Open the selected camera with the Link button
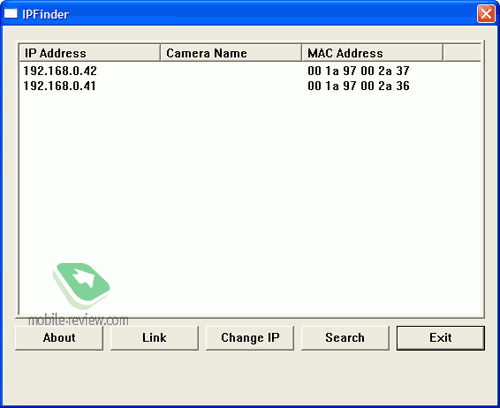 click(x=154, y=338)
